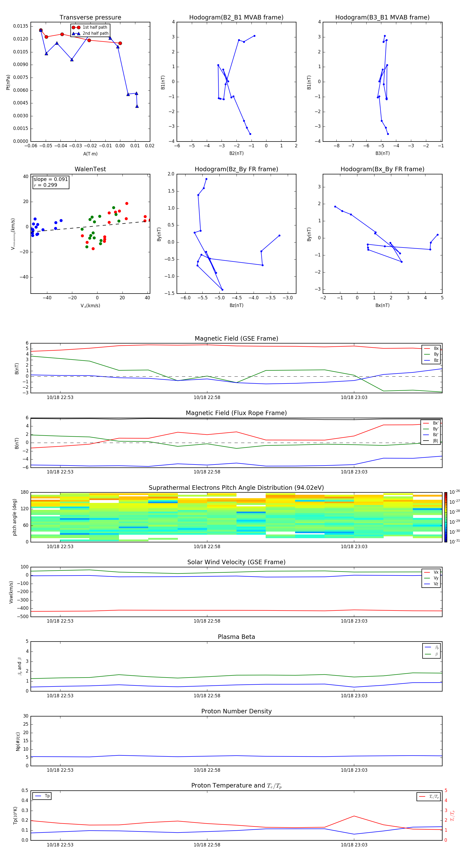Click 'Hodogram(Bz_By FR frame)' title
473x868 pixels.
(236, 169)
